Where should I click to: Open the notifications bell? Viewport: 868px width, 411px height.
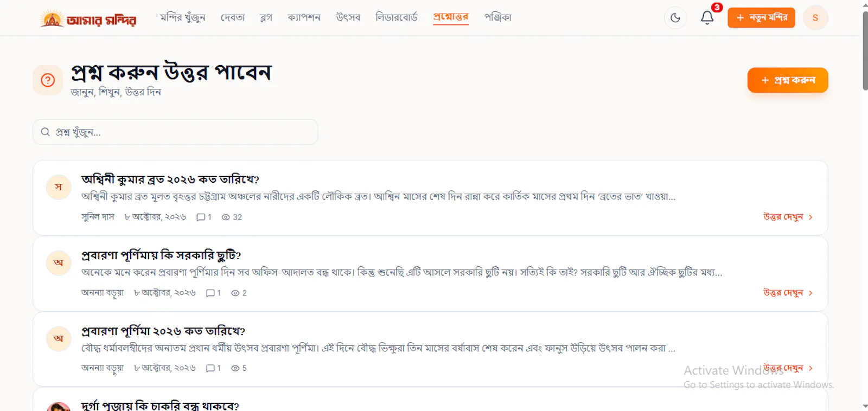pos(707,18)
